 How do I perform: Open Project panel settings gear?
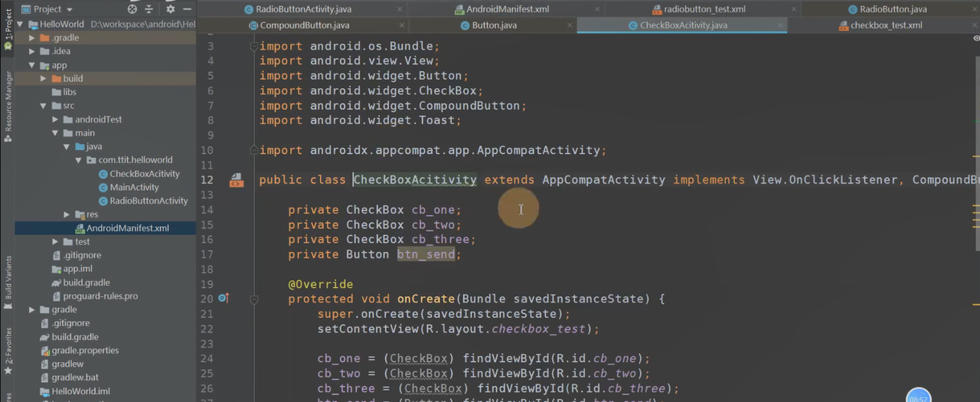(170, 9)
